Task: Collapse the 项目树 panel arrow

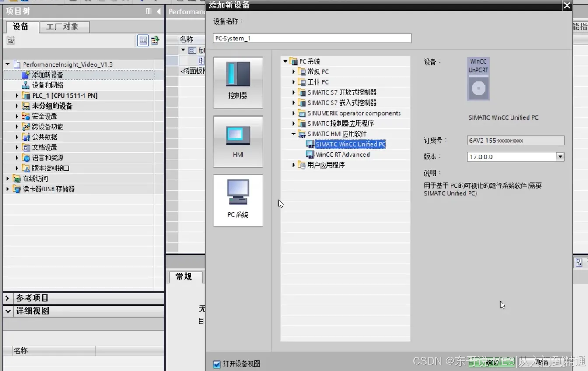Action: coord(158,11)
